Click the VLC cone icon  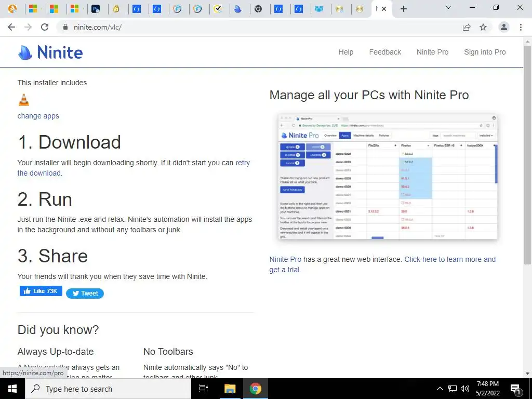24,100
